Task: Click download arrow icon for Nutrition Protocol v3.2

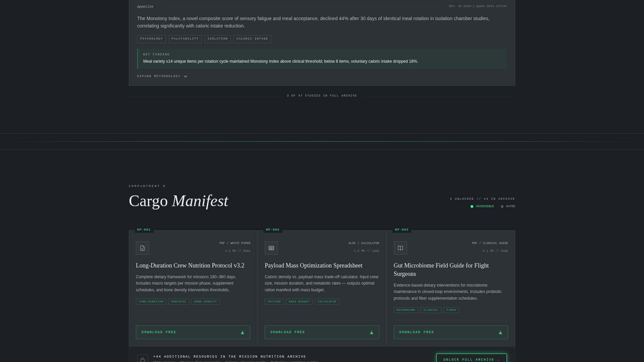Action: 243,333
